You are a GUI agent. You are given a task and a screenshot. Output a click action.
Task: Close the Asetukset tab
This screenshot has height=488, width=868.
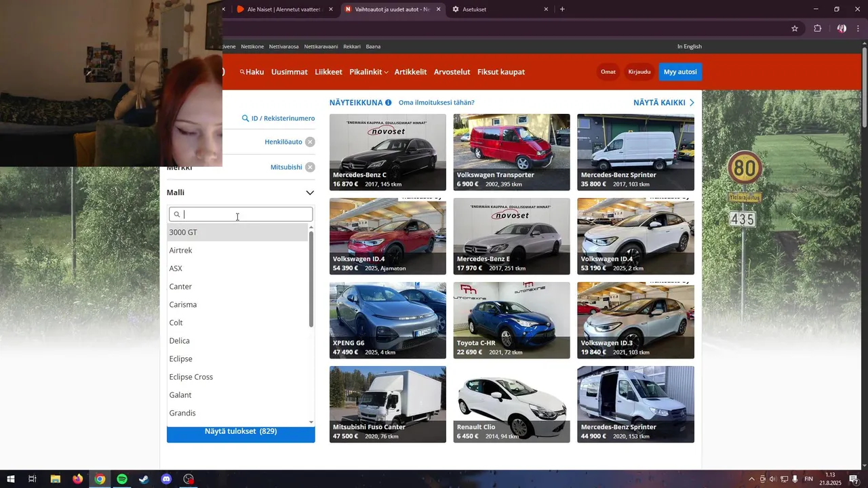click(546, 9)
